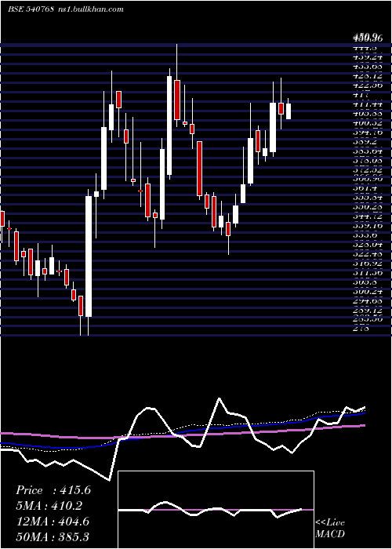This screenshot has width=392, height=549.
Task: Click the Price : 415.6 value
Action: click(x=53, y=490)
